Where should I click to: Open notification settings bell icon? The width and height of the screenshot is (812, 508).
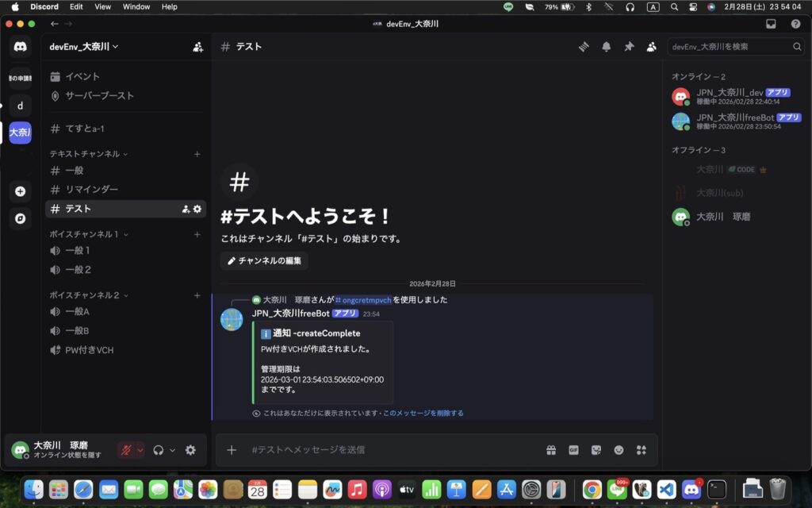point(607,47)
